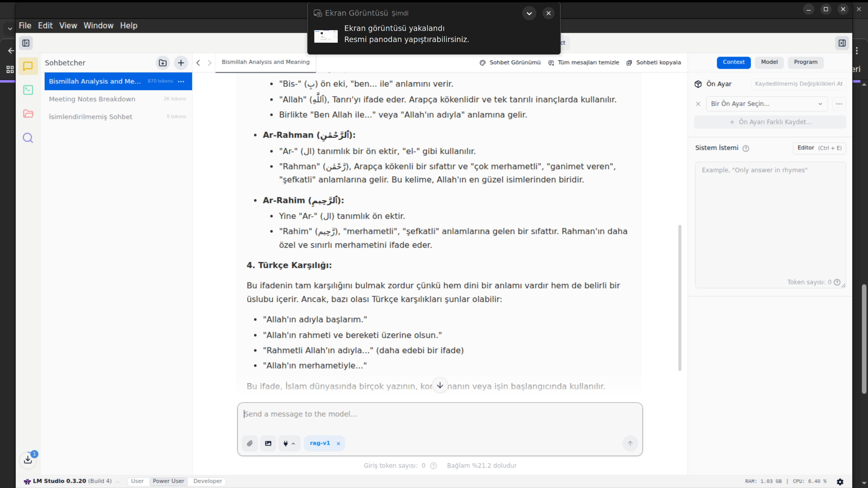This screenshot has height=488, width=868.
Task: Open the Discover search icon in the sidebar
Action: pos(28,138)
